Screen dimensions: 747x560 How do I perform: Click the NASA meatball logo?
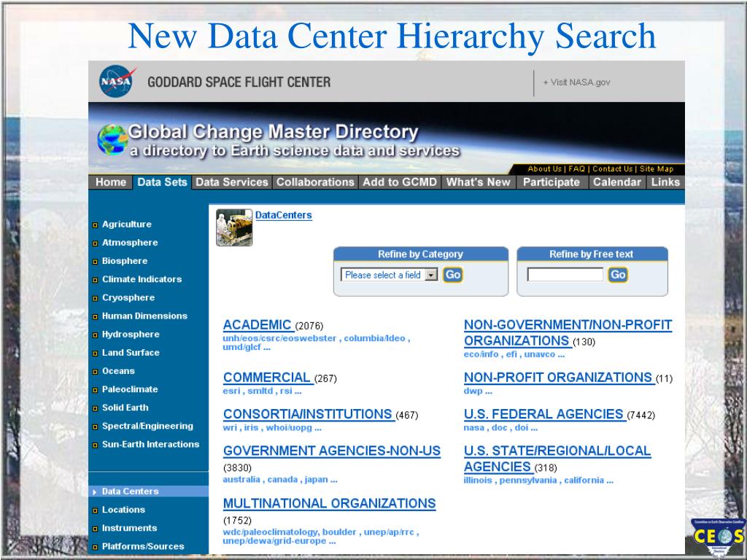(x=116, y=82)
